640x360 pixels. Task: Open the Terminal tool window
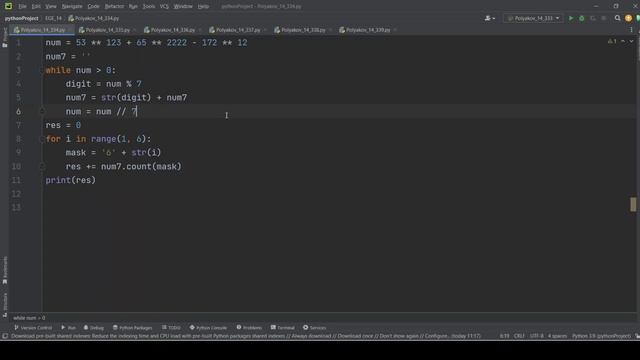point(282,327)
